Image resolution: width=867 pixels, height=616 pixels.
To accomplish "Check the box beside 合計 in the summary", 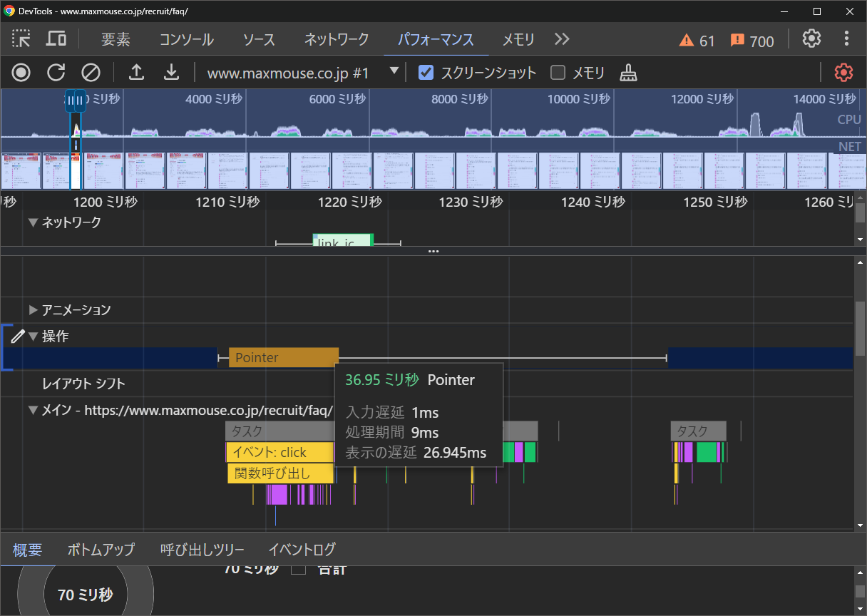I will click(x=298, y=569).
